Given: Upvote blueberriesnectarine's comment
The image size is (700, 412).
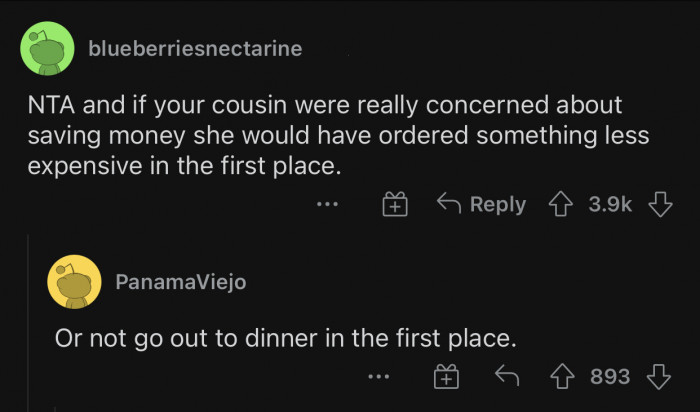Looking at the screenshot, I should (x=560, y=204).
